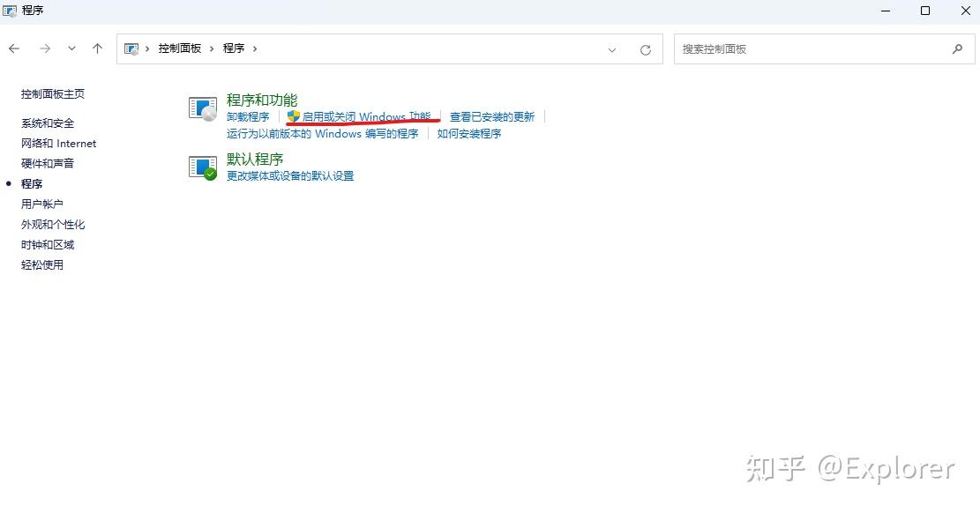
Task: Click the Control Panel icon in the breadcrumb bar
Action: coord(131,48)
